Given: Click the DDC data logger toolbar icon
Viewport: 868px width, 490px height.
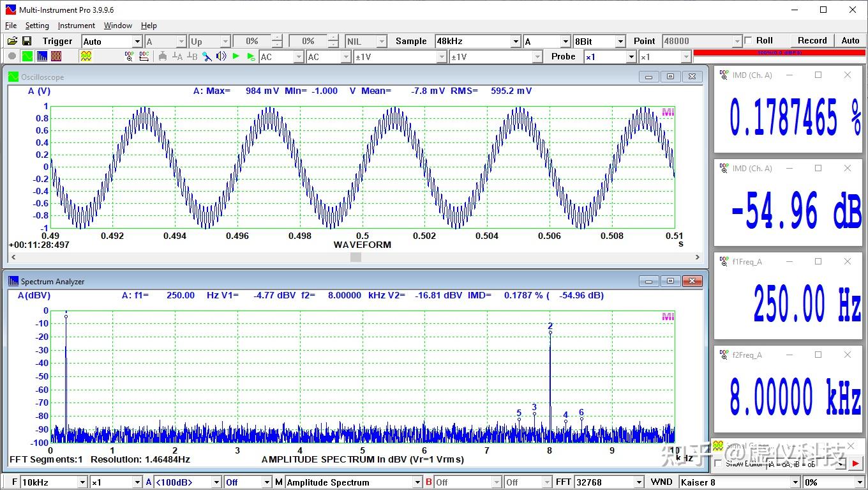Looking at the screenshot, I should 144,56.
